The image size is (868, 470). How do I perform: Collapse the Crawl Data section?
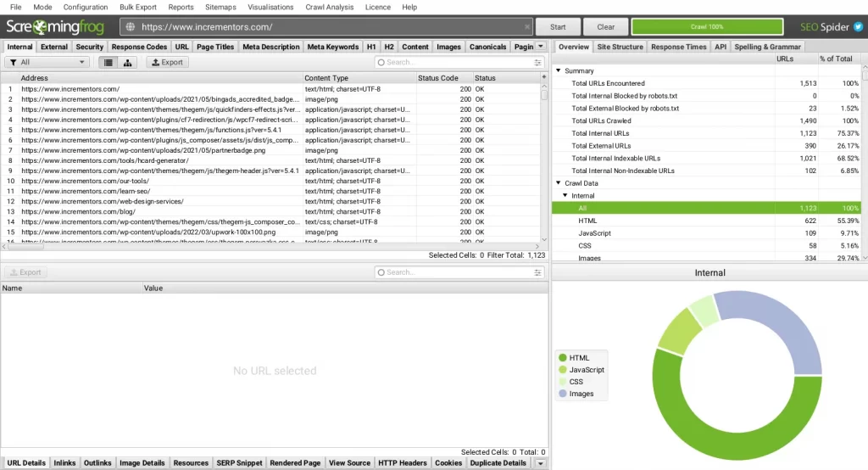point(559,183)
